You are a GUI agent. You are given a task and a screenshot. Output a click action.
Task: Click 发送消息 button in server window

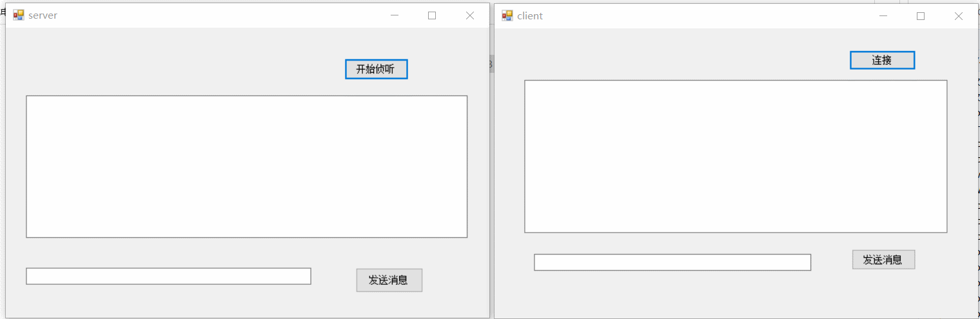(389, 280)
